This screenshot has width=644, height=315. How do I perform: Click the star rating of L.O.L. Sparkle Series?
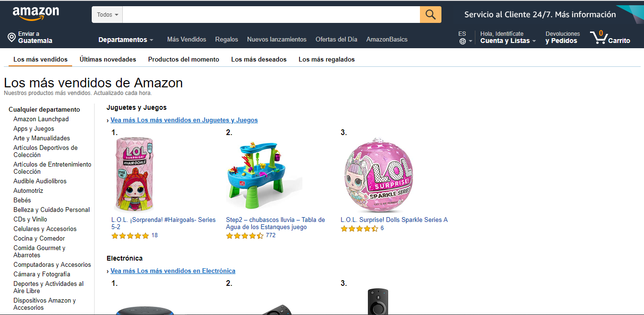(x=359, y=229)
